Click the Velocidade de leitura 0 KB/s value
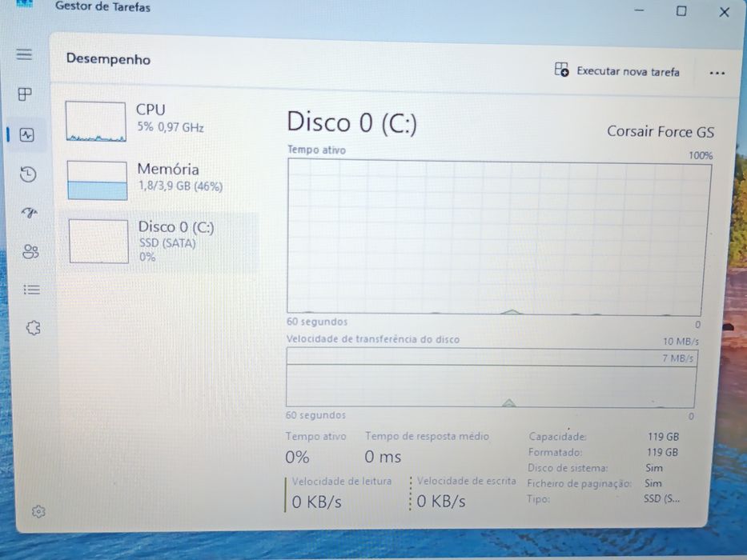747x560 pixels. 317,502
